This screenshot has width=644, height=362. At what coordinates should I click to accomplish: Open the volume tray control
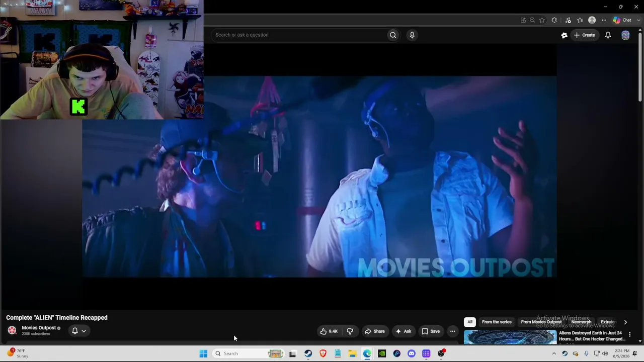point(605,353)
